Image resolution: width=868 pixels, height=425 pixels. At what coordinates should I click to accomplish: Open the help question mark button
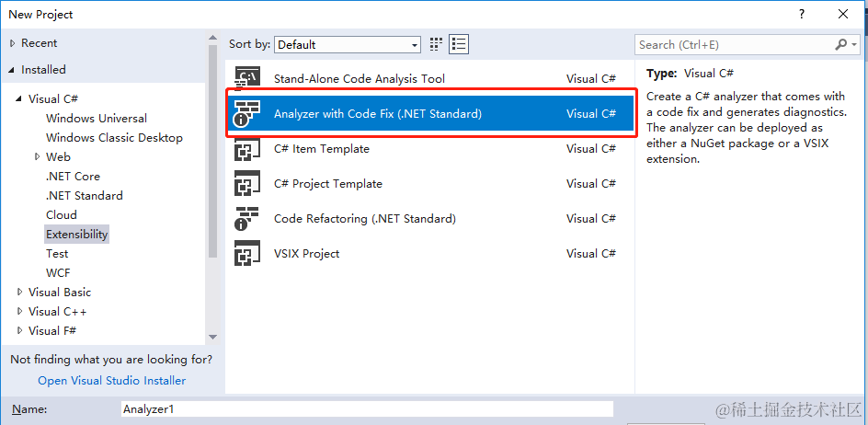[x=801, y=15]
